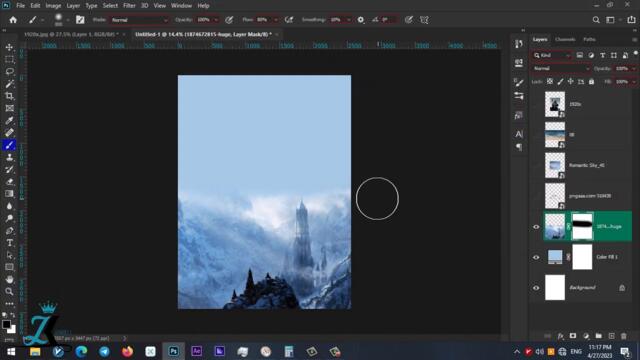Image resolution: width=640 pixels, height=360 pixels.
Task: Open the search icon in options bar
Action: pos(596,20)
